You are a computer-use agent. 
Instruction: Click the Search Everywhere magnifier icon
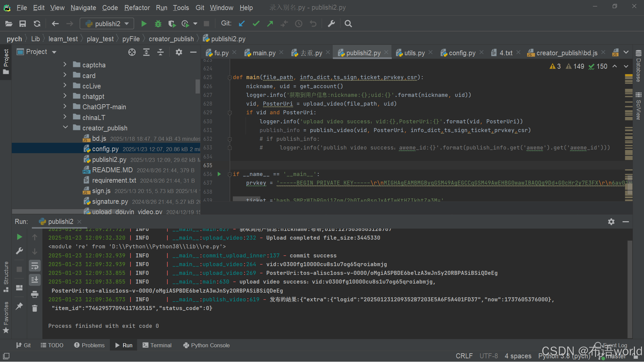[348, 24]
